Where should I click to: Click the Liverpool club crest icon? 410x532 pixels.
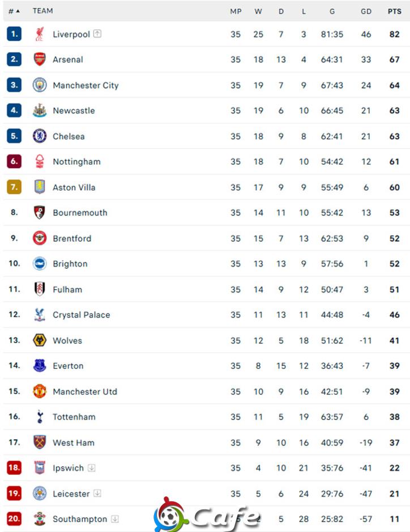pyautogui.click(x=40, y=34)
